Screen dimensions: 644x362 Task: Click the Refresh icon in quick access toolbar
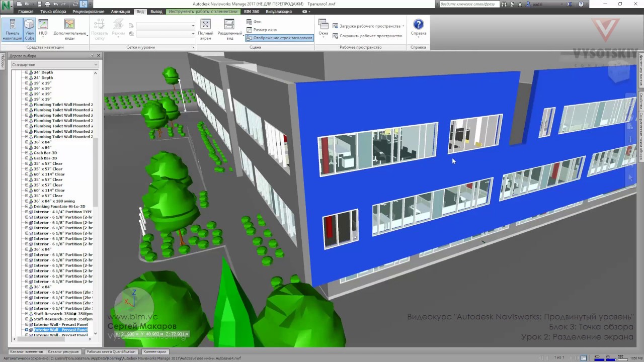75,4
